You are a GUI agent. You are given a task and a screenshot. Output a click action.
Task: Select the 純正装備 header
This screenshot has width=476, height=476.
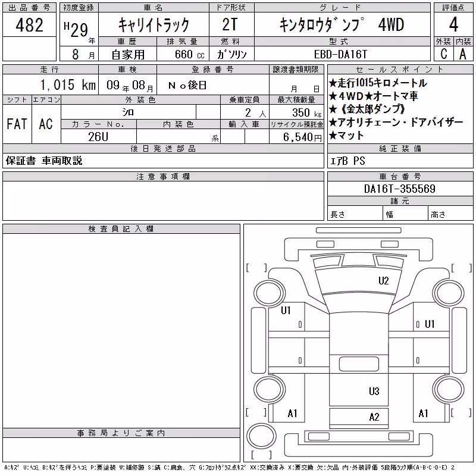(400, 148)
